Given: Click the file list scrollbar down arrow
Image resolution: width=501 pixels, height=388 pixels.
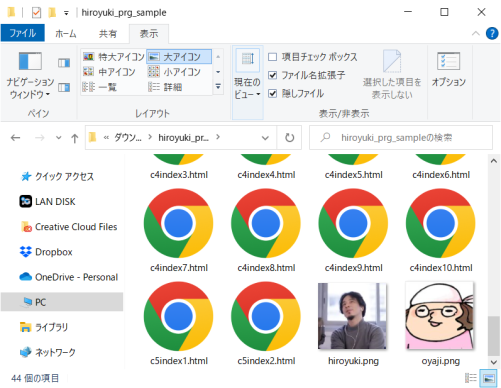Looking at the screenshot, I should (x=493, y=362).
